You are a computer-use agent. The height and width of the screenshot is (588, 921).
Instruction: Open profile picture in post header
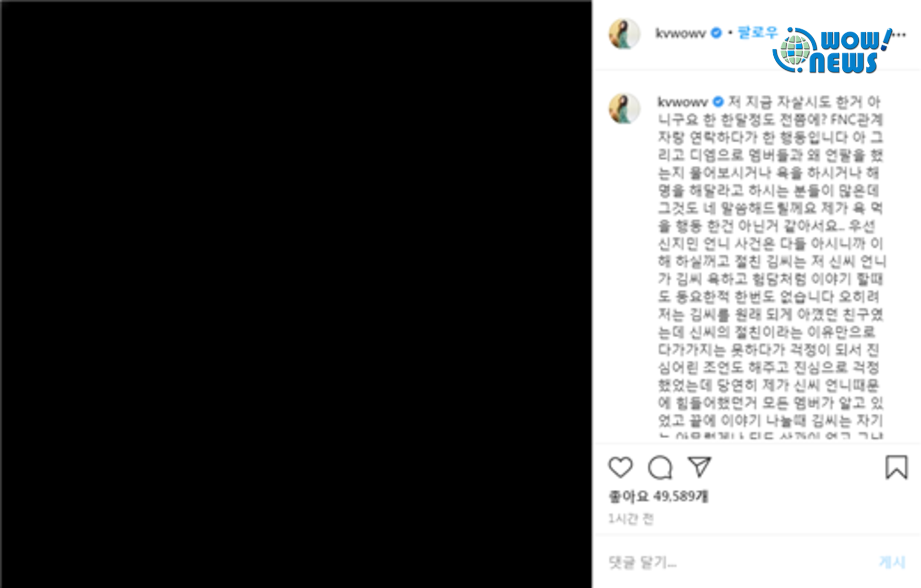(624, 34)
